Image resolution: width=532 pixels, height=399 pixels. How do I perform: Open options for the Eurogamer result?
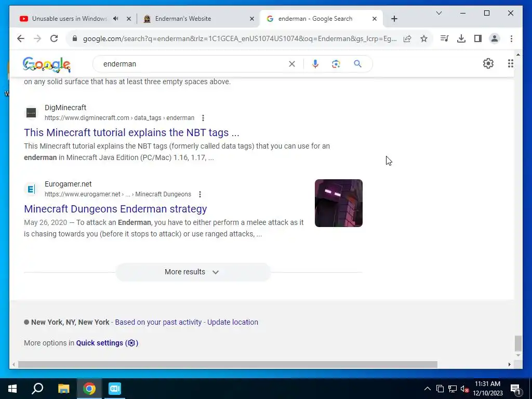click(200, 194)
